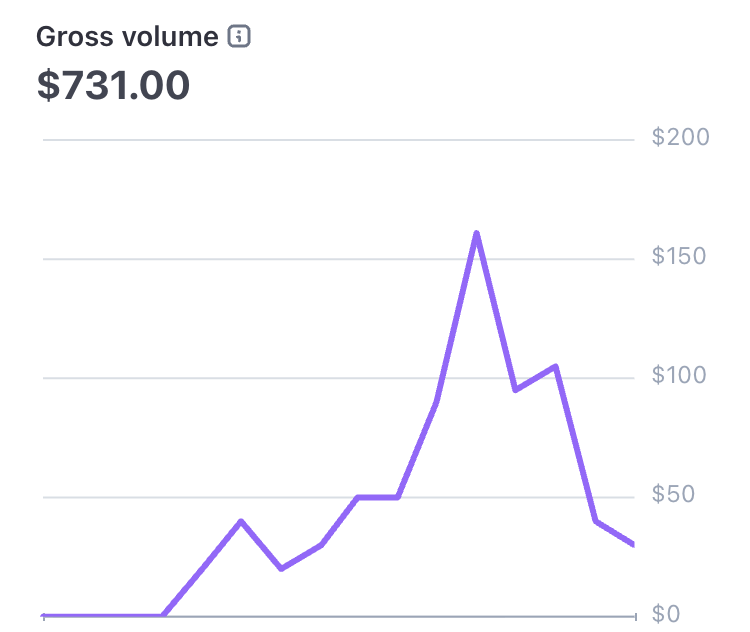Click the top gridline at $200

338,140
